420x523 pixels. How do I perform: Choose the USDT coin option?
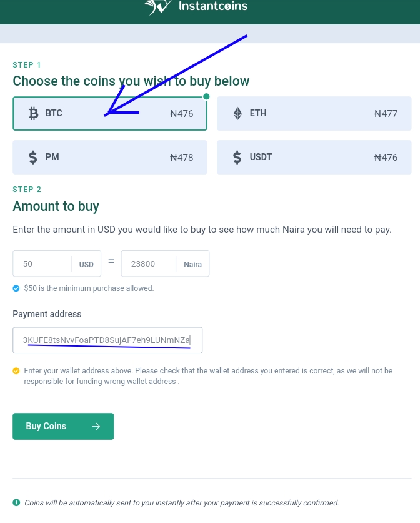pos(314,157)
